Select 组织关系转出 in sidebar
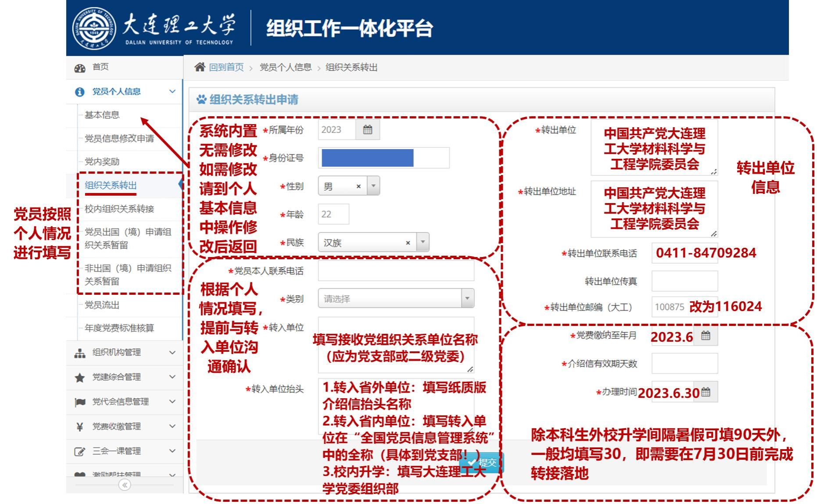This screenshot has height=504, width=817. [111, 185]
